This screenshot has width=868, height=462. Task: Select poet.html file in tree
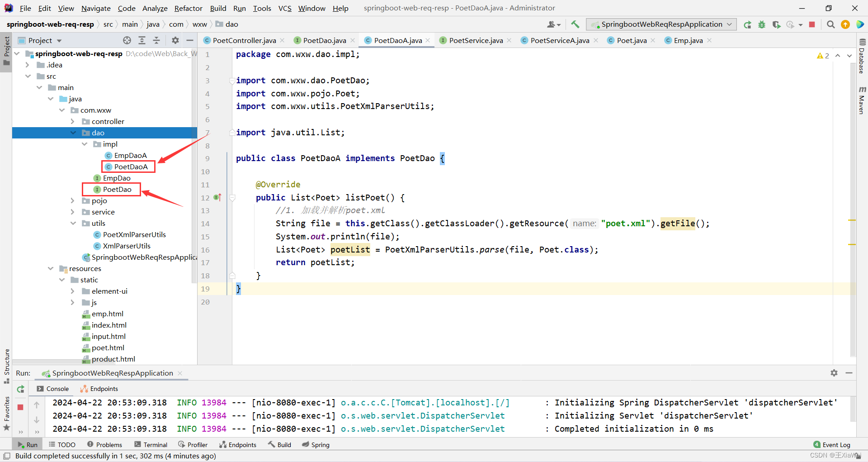coord(108,348)
